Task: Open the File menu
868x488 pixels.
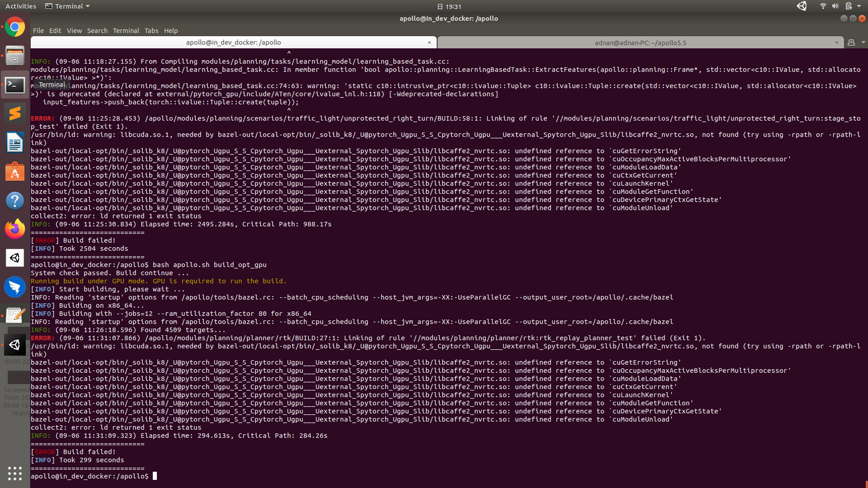Action: pyautogui.click(x=38, y=31)
